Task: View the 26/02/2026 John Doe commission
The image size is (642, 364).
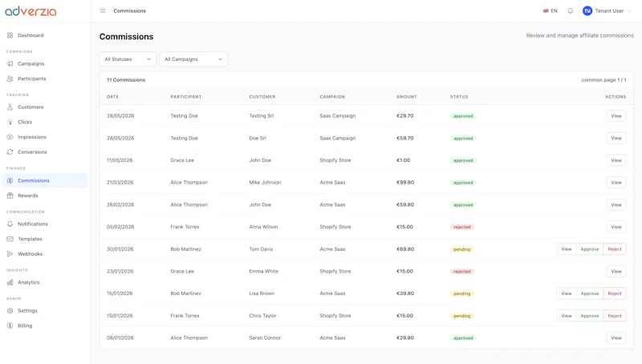Action: point(616,205)
